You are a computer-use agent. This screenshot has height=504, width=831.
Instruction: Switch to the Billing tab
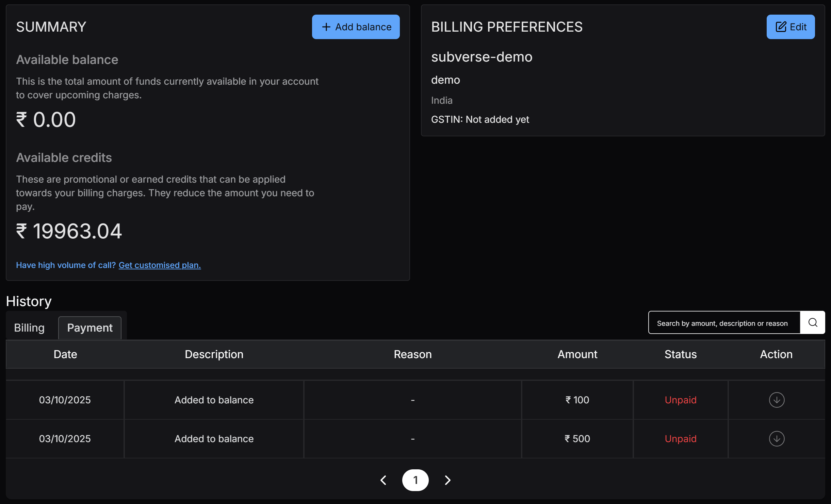pos(29,328)
